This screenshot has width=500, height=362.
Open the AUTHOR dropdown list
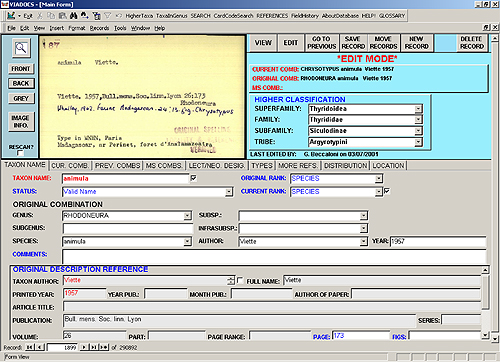[x=364, y=242]
